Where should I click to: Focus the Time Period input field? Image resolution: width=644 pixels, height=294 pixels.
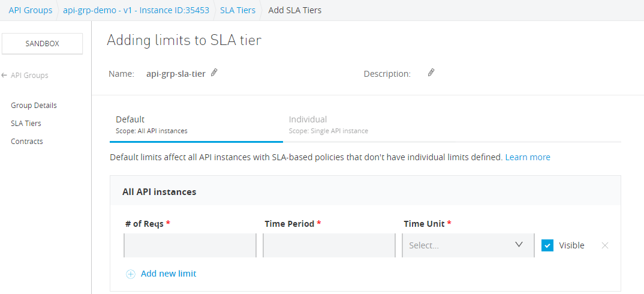click(329, 245)
